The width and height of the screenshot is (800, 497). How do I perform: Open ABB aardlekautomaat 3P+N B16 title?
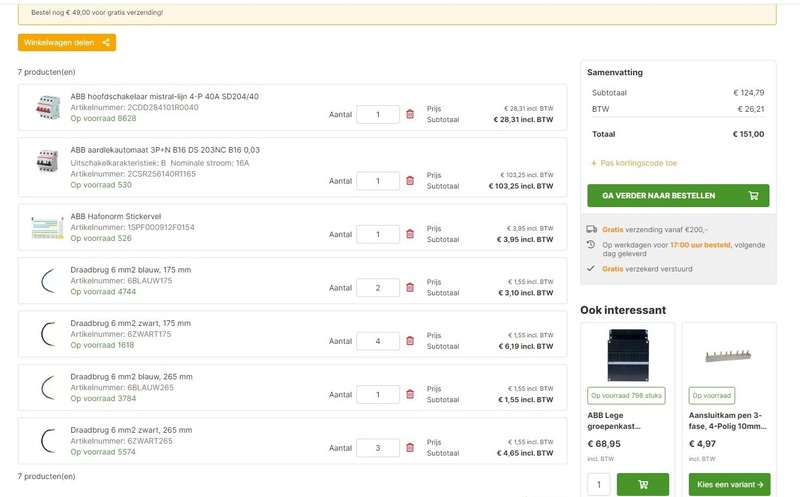pos(165,150)
